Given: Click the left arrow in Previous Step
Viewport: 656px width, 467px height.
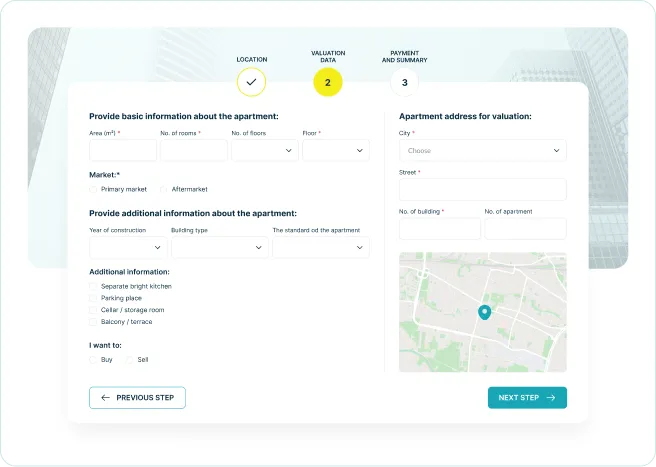Looking at the screenshot, I should click(x=105, y=398).
